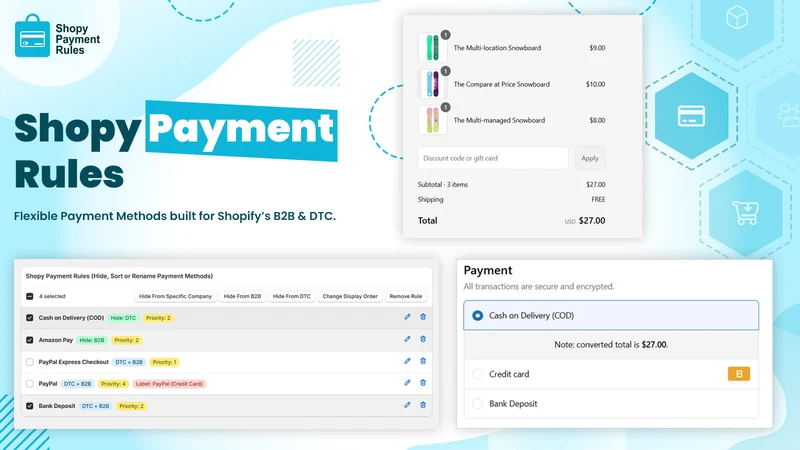
Task: Click the Shipping FREE value
Action: coord(598,199)
